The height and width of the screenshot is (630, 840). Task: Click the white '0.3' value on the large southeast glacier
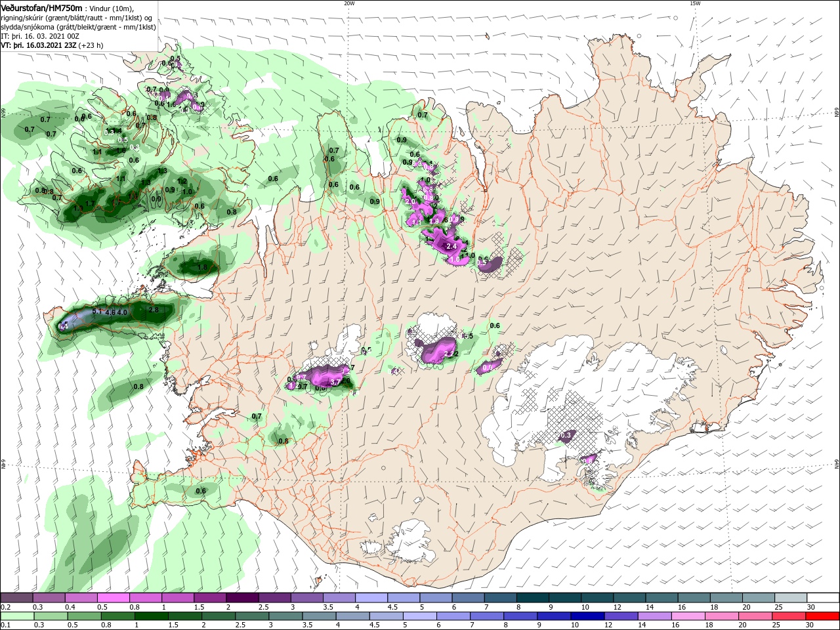click(x=567, y=434)
